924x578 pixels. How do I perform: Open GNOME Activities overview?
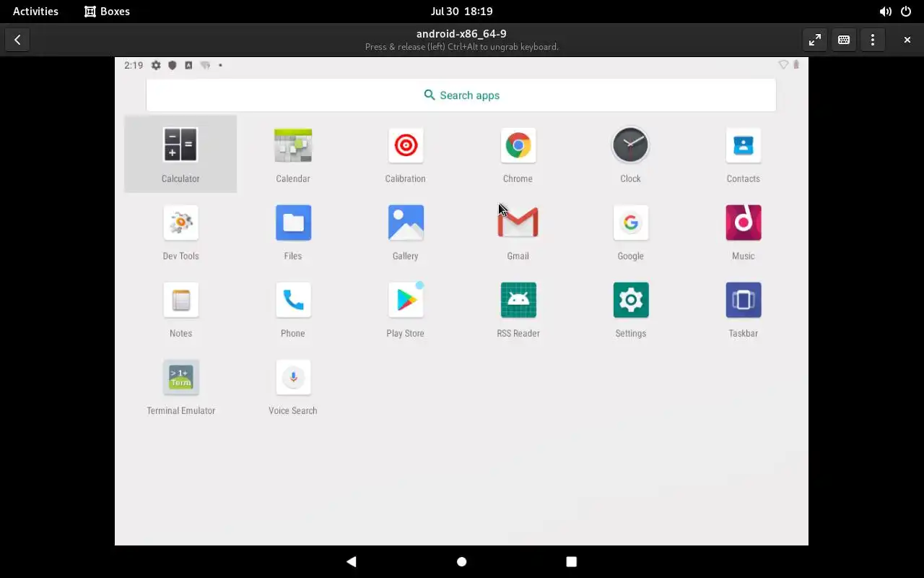[x=35, y=12]
